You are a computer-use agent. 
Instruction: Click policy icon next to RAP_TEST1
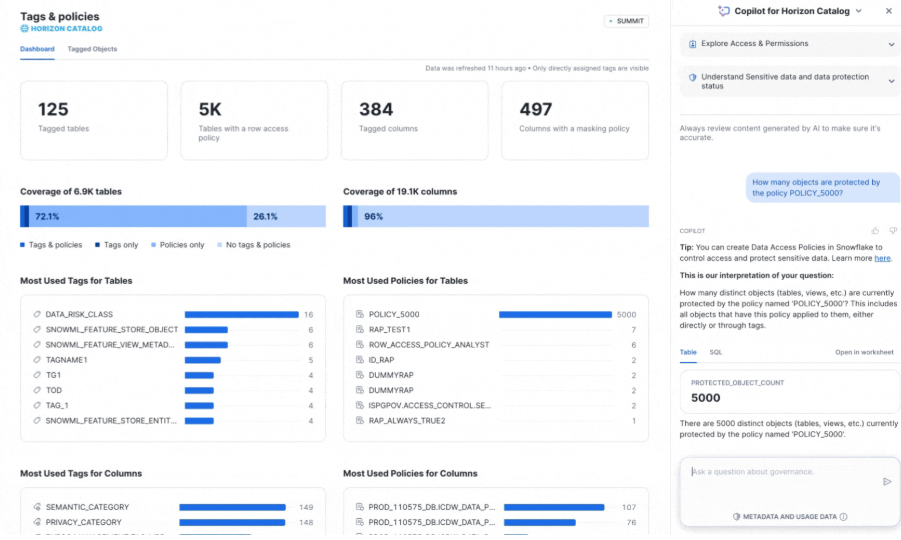coord(360,329)
